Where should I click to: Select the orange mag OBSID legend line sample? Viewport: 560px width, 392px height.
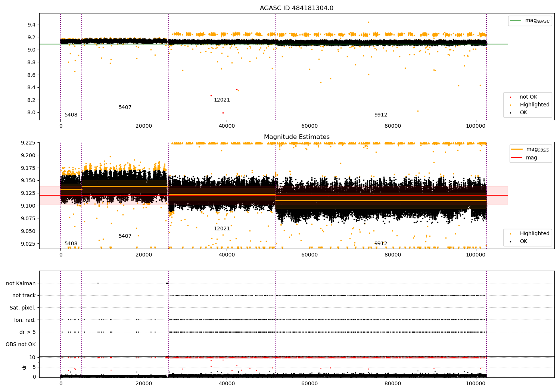517,149
